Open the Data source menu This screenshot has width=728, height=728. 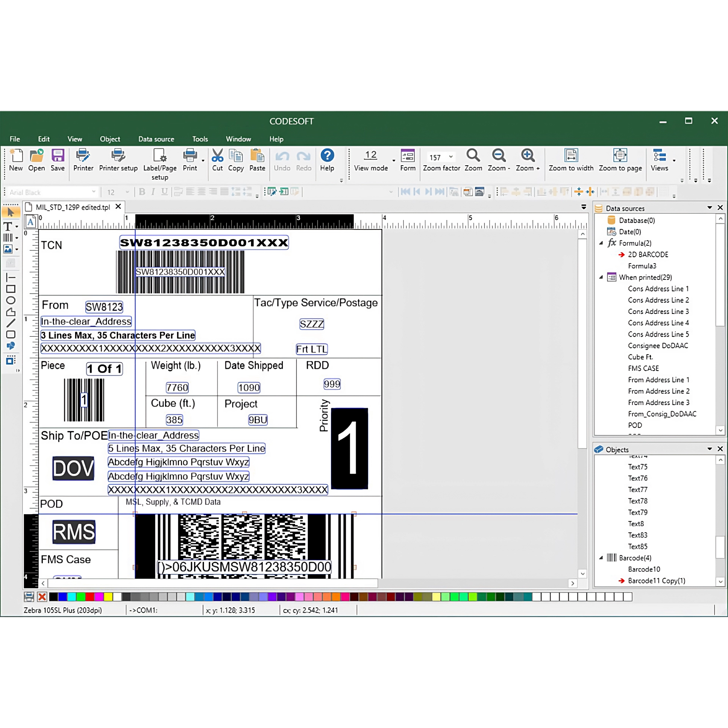coord(156,139)
